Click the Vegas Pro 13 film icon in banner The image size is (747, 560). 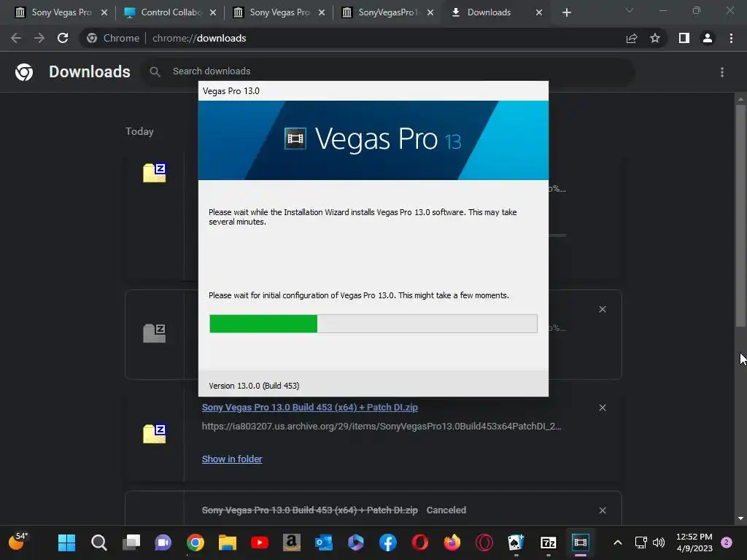coord(295,139)
